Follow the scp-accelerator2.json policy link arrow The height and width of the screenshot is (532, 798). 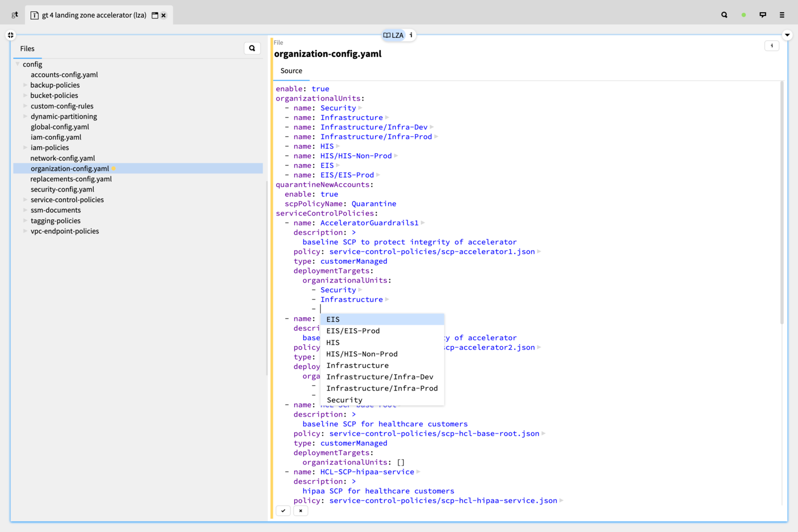[539, 347]
